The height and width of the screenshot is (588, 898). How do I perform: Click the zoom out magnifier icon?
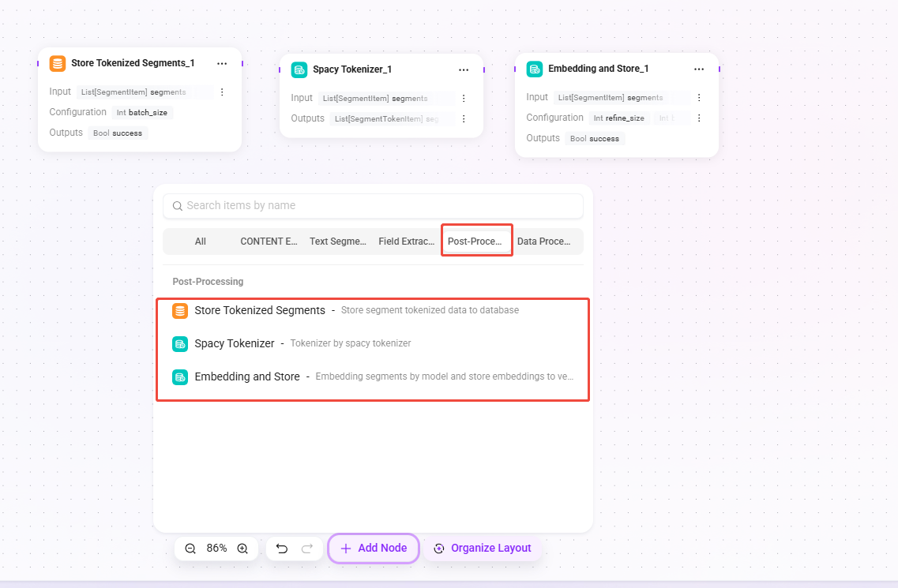tap(190, 549)
